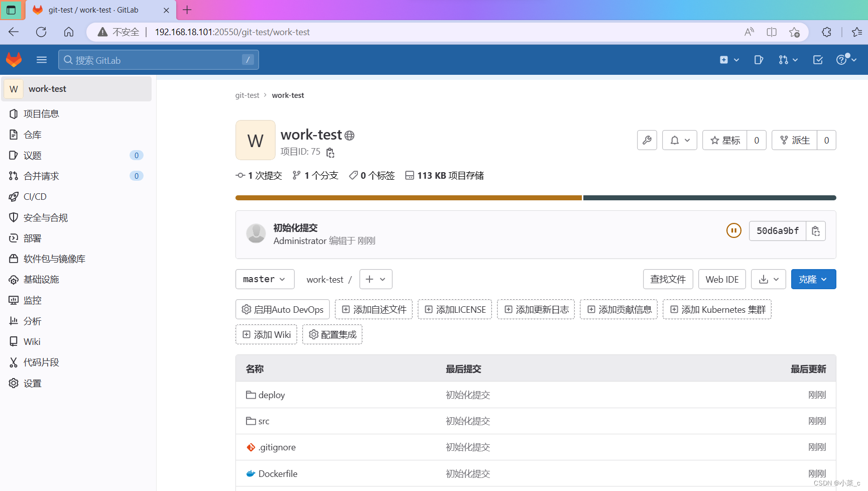Open the Help menu icon
868x491 pixels.
846,60
